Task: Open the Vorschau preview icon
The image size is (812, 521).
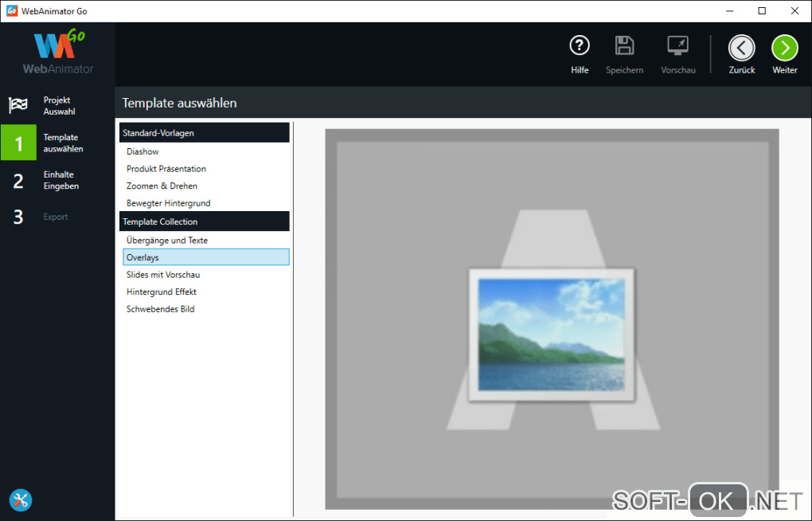Action: pos(677,45)
